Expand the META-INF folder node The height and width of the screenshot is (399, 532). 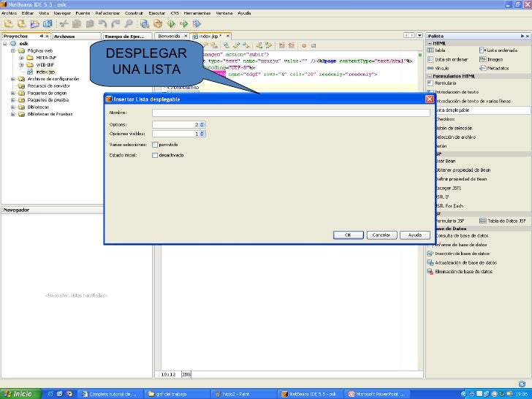(x=21, y=58)
